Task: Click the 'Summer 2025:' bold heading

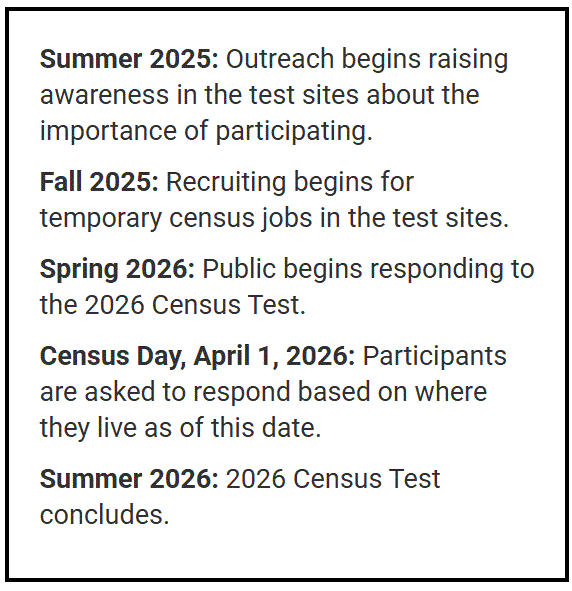Action: click(129, 59)
